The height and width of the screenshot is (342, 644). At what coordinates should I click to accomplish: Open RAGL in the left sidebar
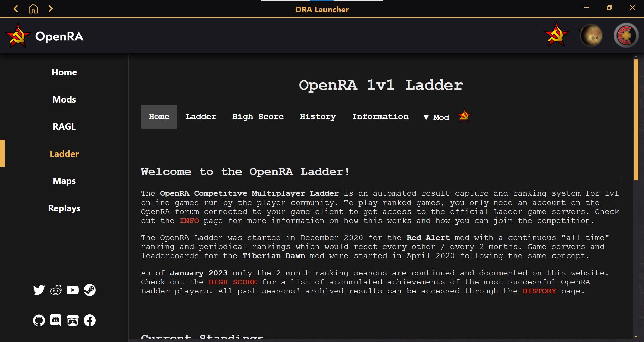coord(64,127)
